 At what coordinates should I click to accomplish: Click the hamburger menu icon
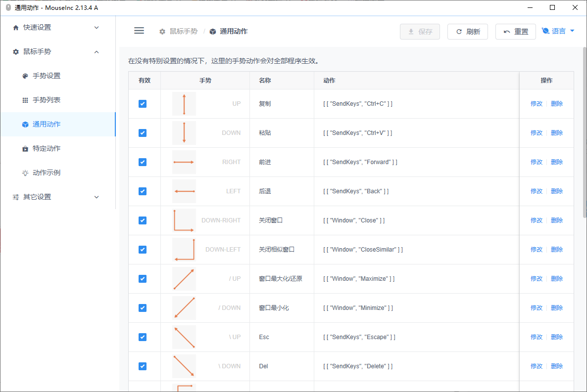click(x=139, y=30)
